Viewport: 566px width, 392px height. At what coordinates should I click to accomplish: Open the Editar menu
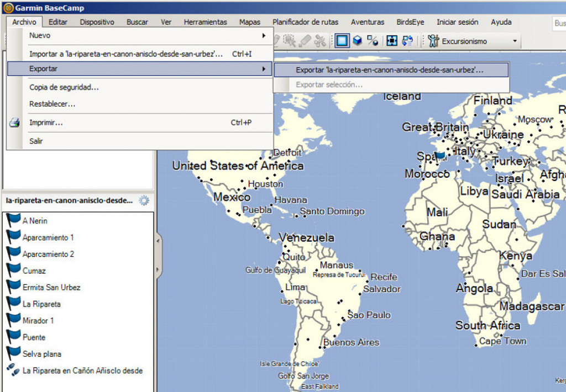57,22
